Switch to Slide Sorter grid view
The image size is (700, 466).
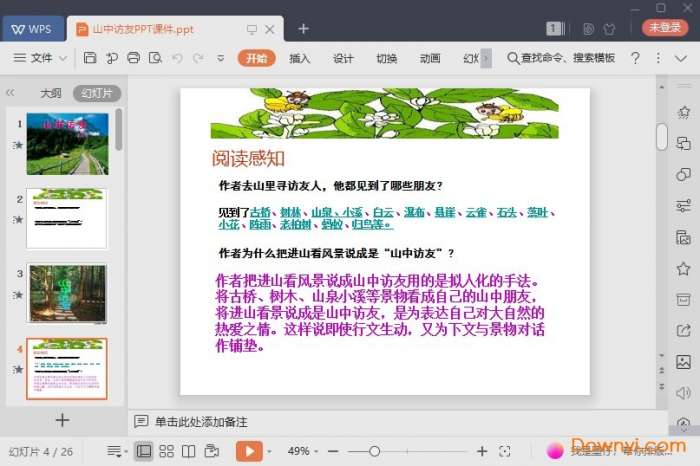[x=167, y=451]
